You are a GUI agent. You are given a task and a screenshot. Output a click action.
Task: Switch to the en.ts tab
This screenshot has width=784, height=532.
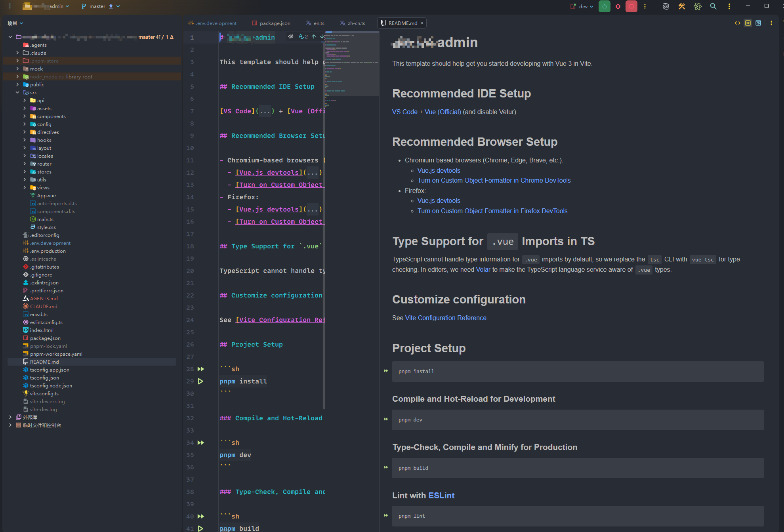pos(315,23)
